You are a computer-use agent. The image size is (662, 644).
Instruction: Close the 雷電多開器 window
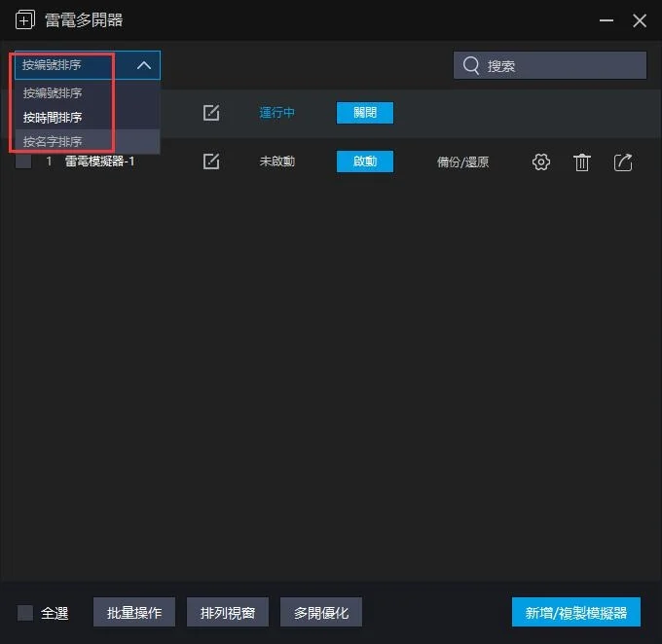coord(640,20)
